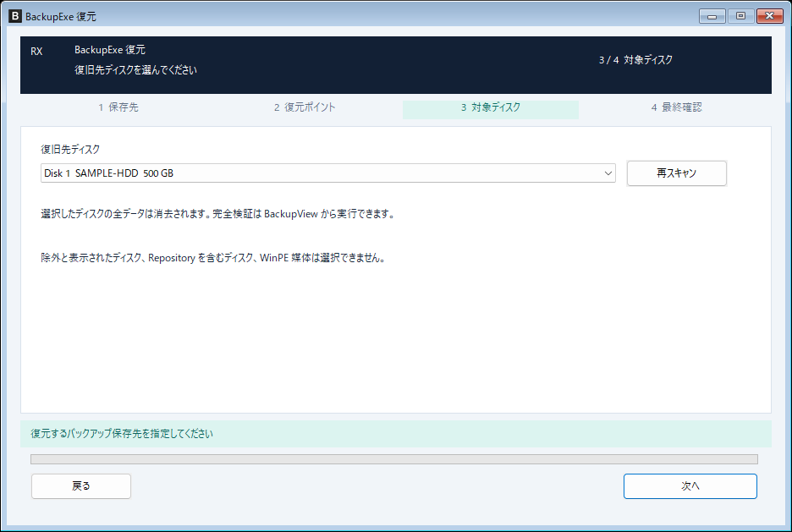The image size is (792, 532).
Task: Click the warning text about 全データは消去されます
Action: click(218, 214)
